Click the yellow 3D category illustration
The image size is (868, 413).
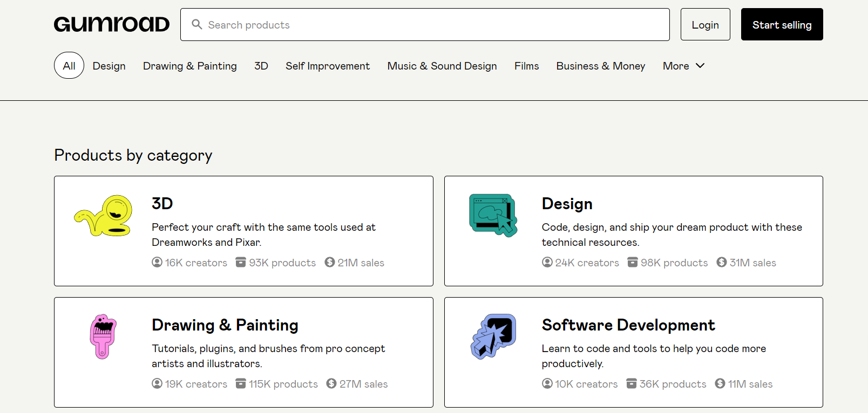pos(104,216)
